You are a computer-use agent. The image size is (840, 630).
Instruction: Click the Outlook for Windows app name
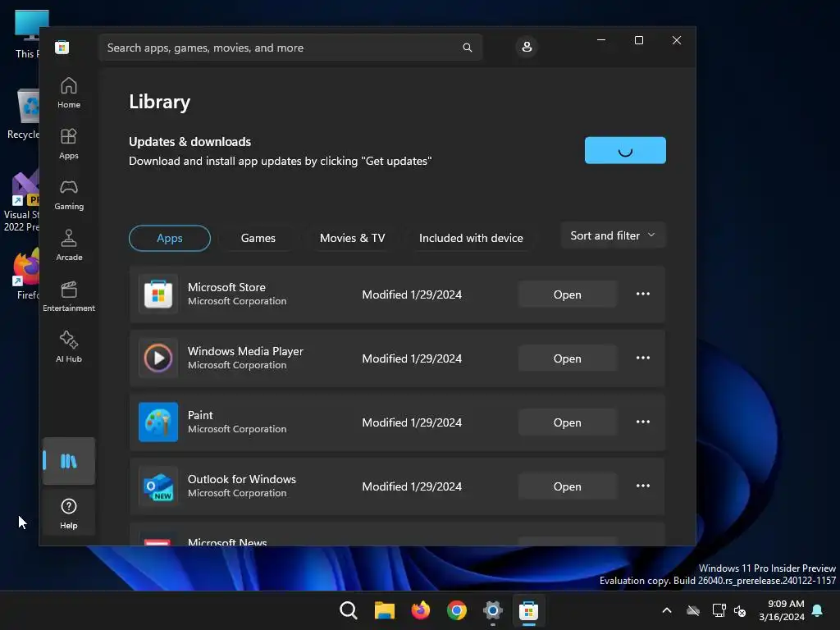242,479
